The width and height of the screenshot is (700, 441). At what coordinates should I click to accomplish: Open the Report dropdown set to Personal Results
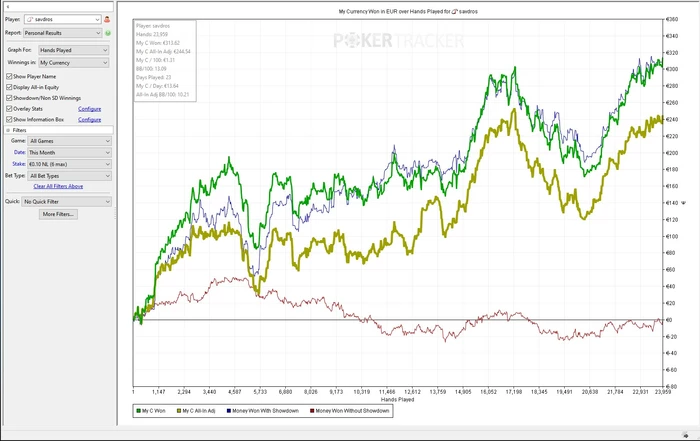click(62, 33)
